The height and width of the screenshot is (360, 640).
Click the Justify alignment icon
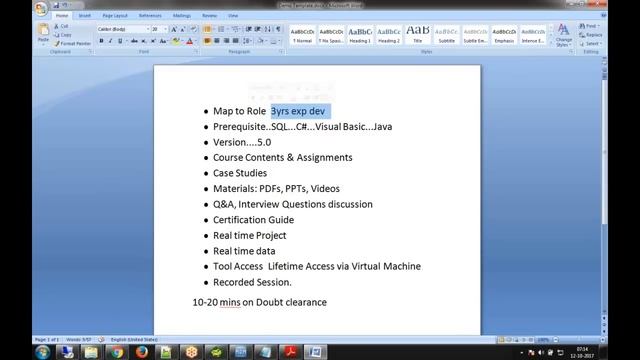pos(236,41)
